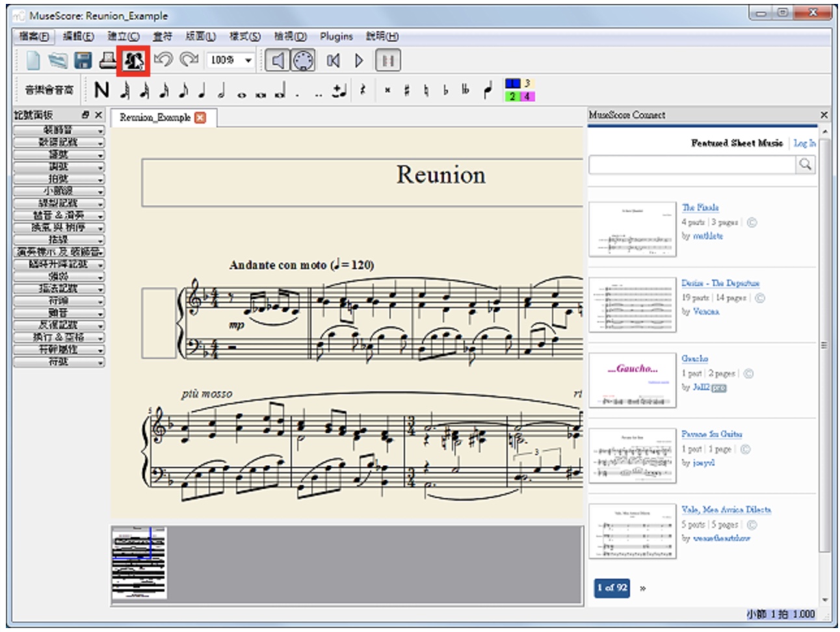Open the Gaucho score link

pos(694,358)
